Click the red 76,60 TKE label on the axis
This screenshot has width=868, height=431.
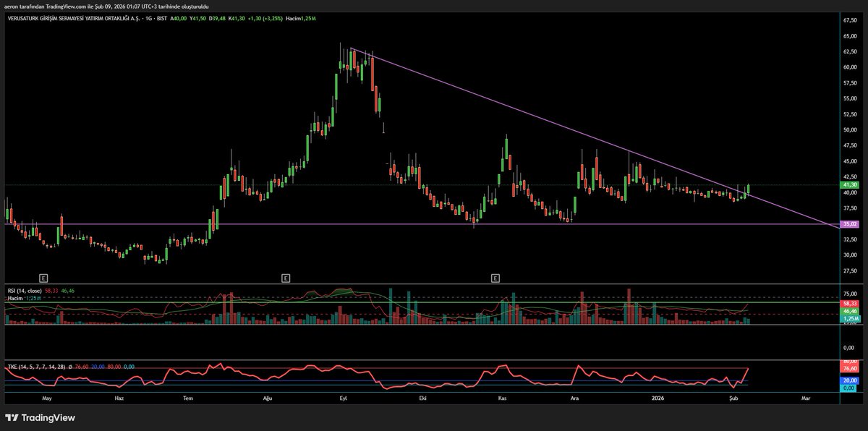click(x=849, y=369)
